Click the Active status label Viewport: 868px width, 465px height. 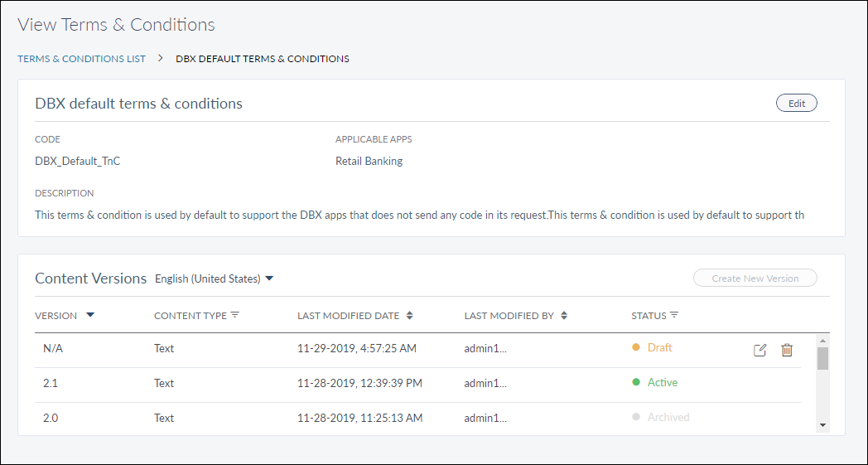[x=662, y=383]
